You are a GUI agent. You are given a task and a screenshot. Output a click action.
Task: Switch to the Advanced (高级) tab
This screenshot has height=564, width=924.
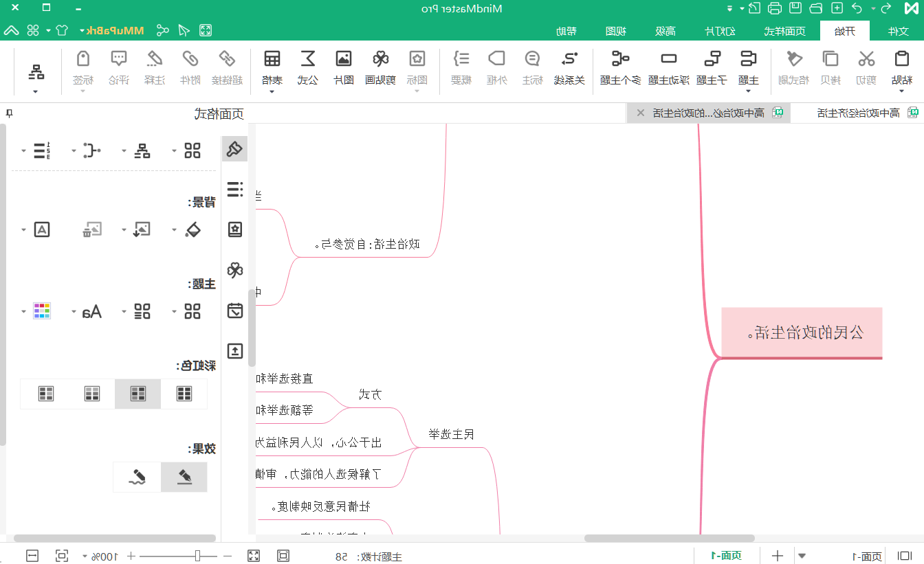pyautogui.click(x=665, y=31)
